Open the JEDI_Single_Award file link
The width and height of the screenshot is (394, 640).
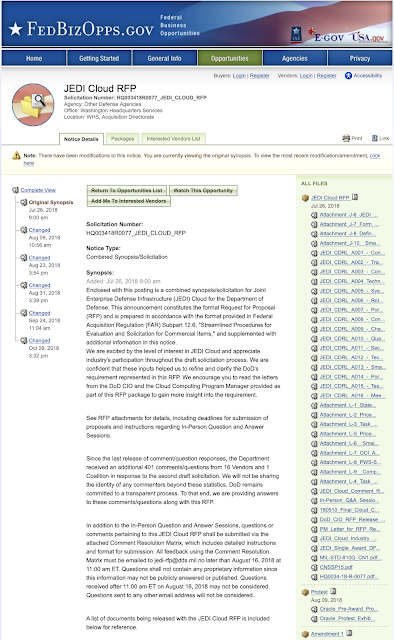[x=350, y=548]
